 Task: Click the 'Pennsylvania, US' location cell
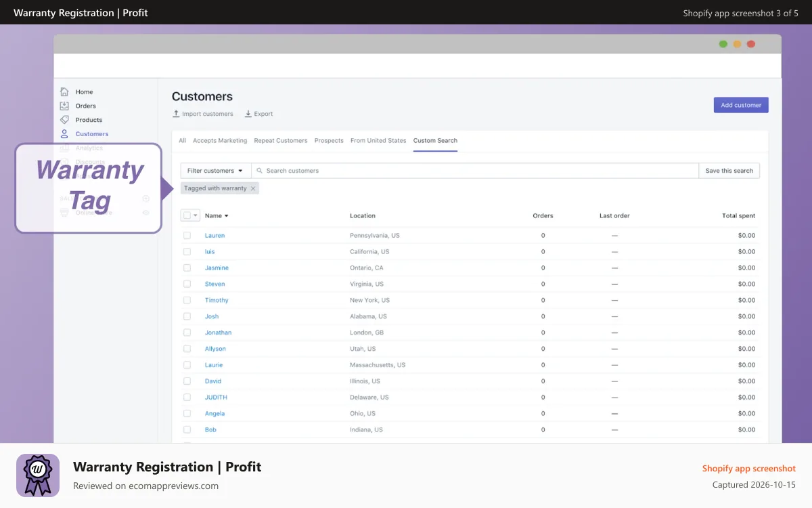click(x=375, y=236)
